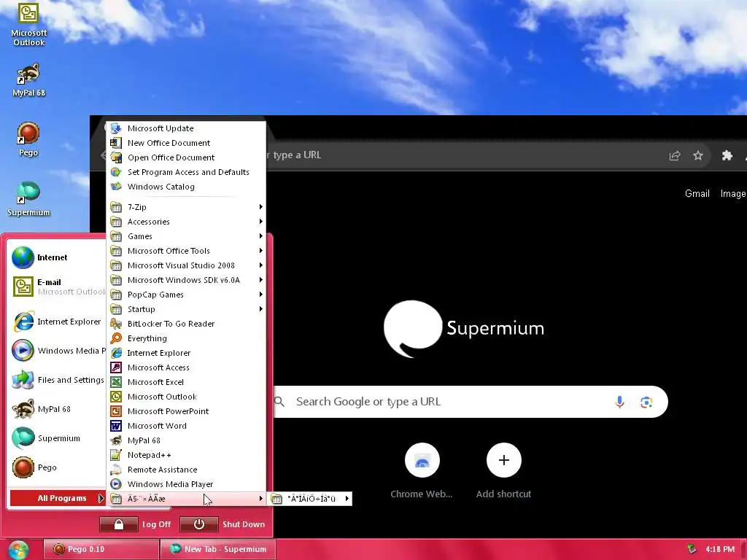Expand garbled-name submenu folder at right
Screen dimensions: 747x560
click(309, 499)
